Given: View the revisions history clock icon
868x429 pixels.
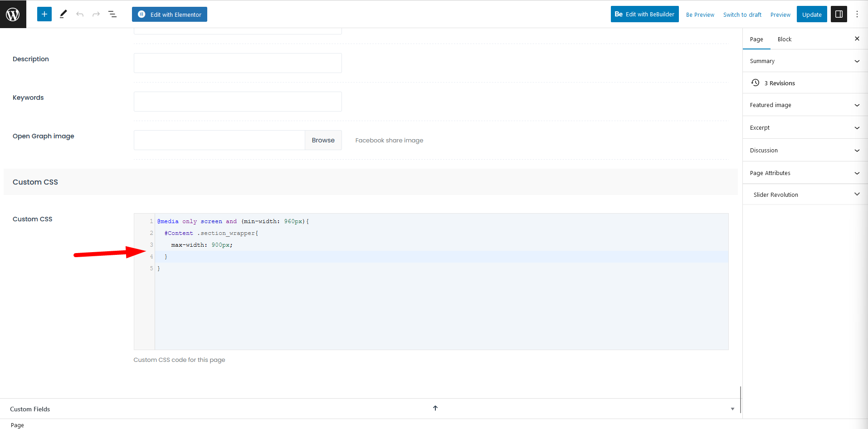Looking at the screenshot, I should 755,83.
